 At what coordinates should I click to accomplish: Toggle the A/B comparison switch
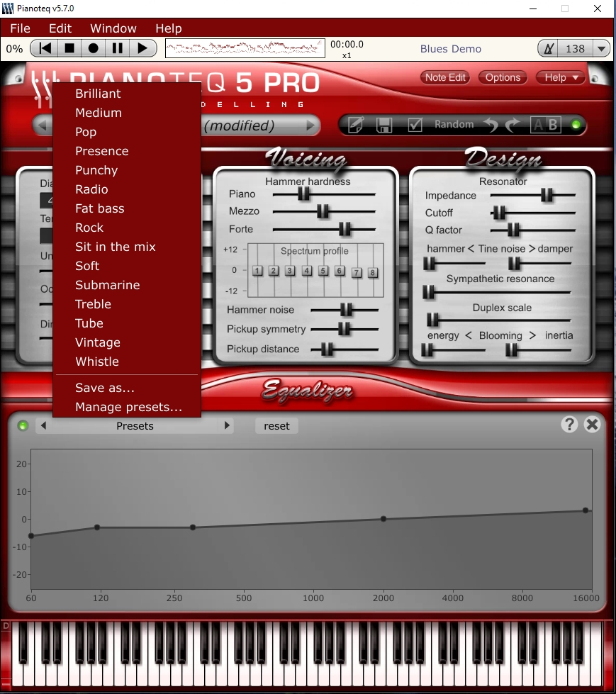click(546, 125)
